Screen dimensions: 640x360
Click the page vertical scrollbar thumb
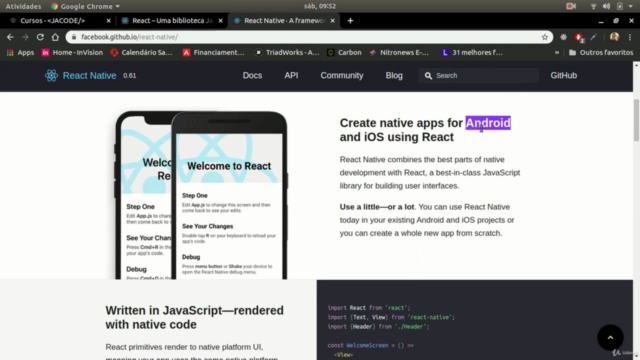pos(636,120)
